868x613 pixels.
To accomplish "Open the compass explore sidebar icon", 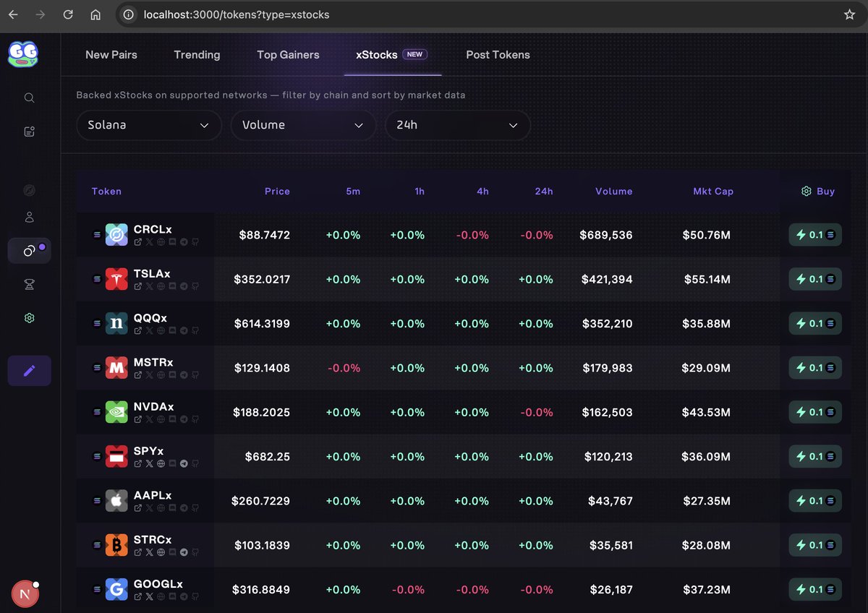I will point(29,190).
